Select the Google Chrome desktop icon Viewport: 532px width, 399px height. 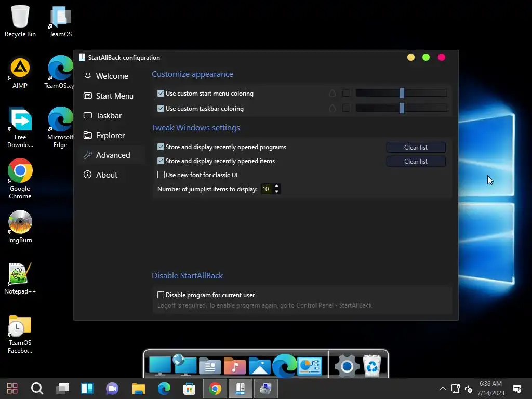click(20, 179)
